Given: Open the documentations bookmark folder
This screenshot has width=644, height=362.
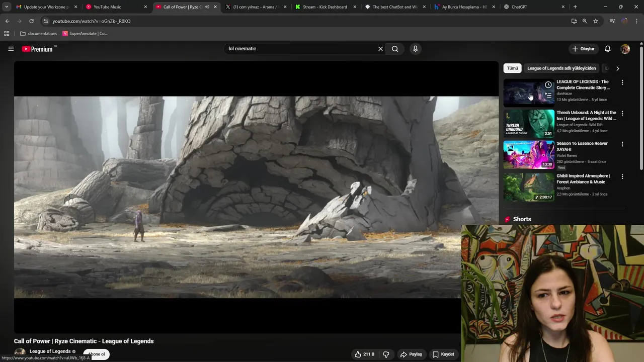Looking at the screenshot, I should click(x=39, y=34).
